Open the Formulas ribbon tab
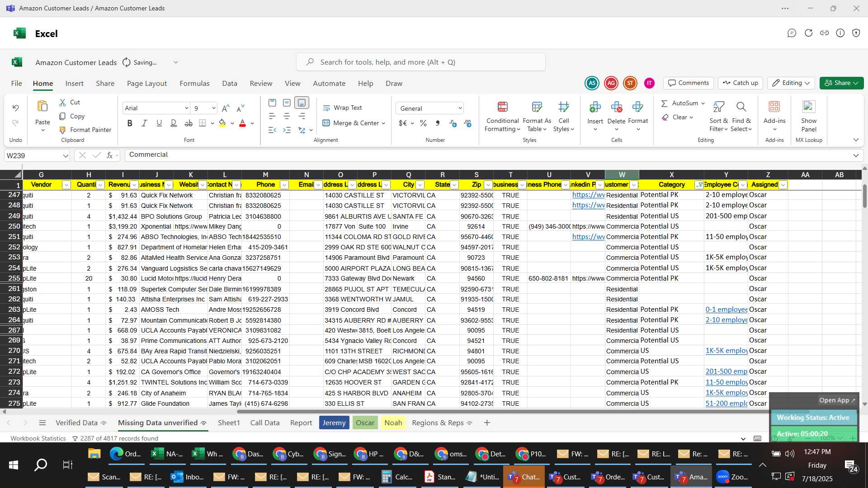Screen dimensions: 868x488 194,84
